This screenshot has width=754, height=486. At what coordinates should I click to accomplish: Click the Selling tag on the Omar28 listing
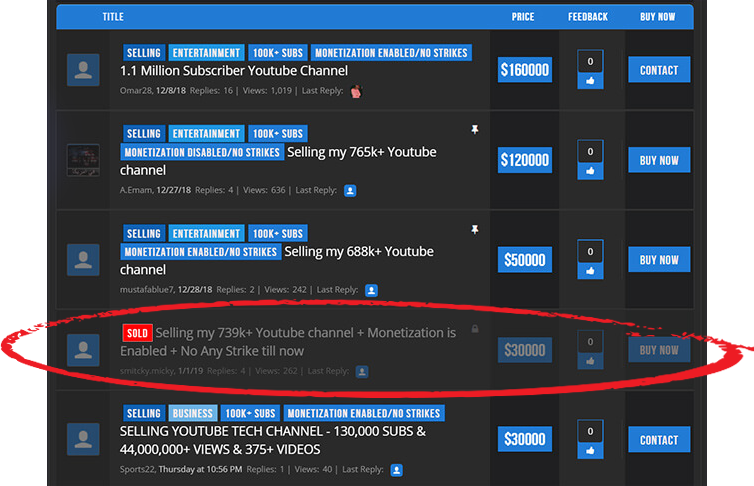(144, 53)
